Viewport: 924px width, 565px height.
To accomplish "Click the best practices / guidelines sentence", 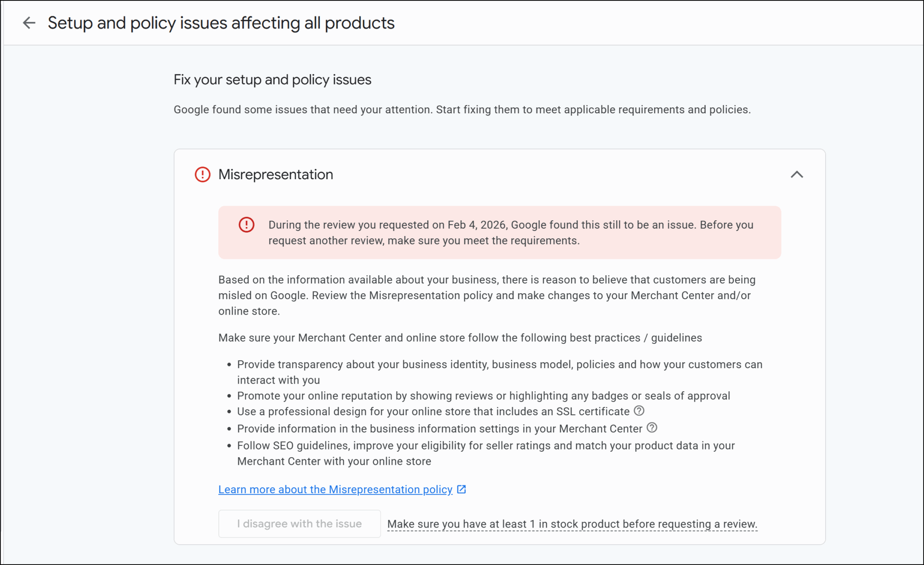I will tap(460, 338).
